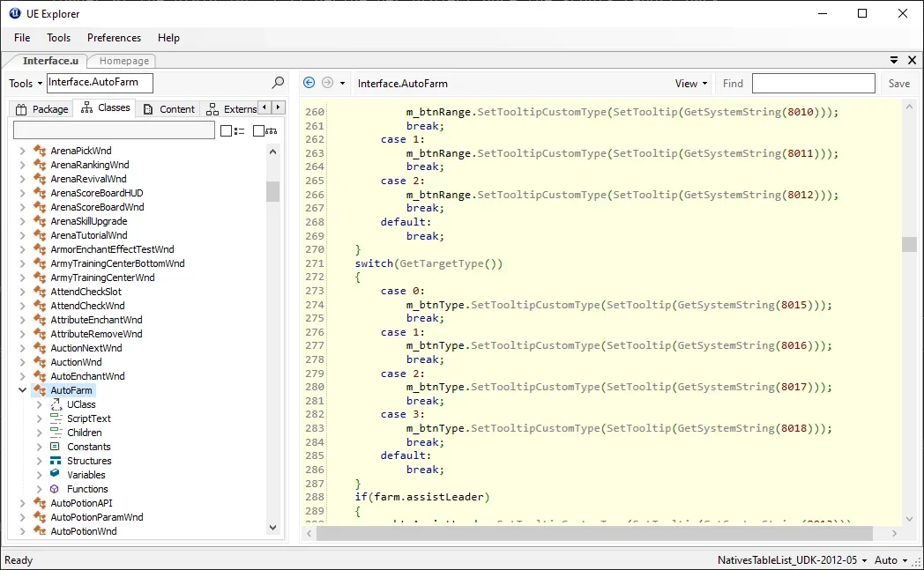
Task: Click line number 283 in the gutter
Action: (315, 428)
